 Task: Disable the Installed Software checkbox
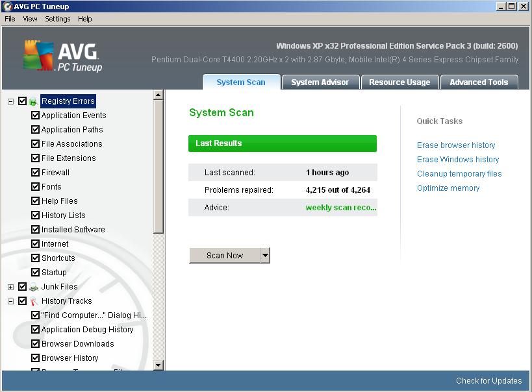pos(35,230)
